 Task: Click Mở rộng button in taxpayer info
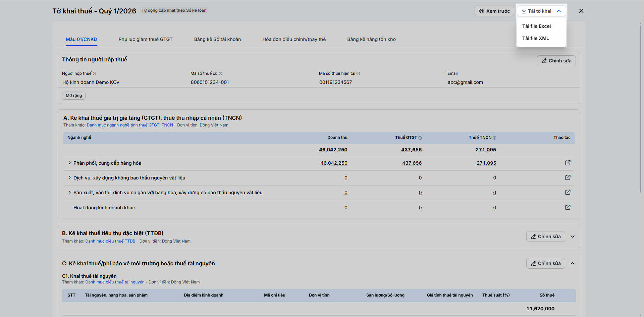(x=74, y=96)
